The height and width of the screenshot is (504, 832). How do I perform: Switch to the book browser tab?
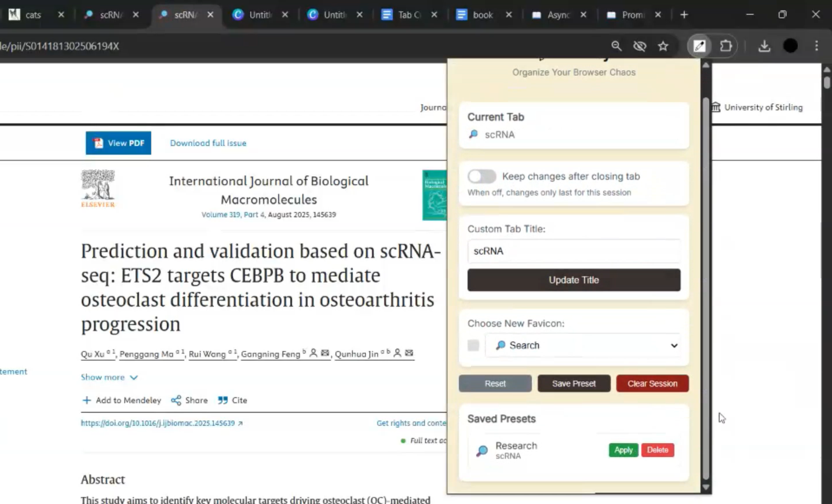pos(483,15)
